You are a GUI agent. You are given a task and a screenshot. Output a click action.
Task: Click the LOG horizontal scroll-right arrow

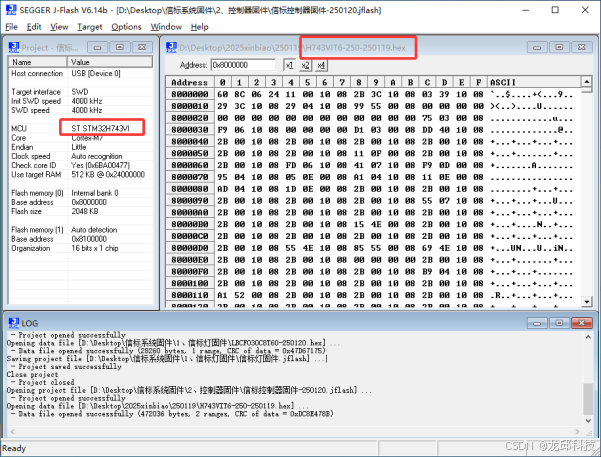tap(578, 431)
